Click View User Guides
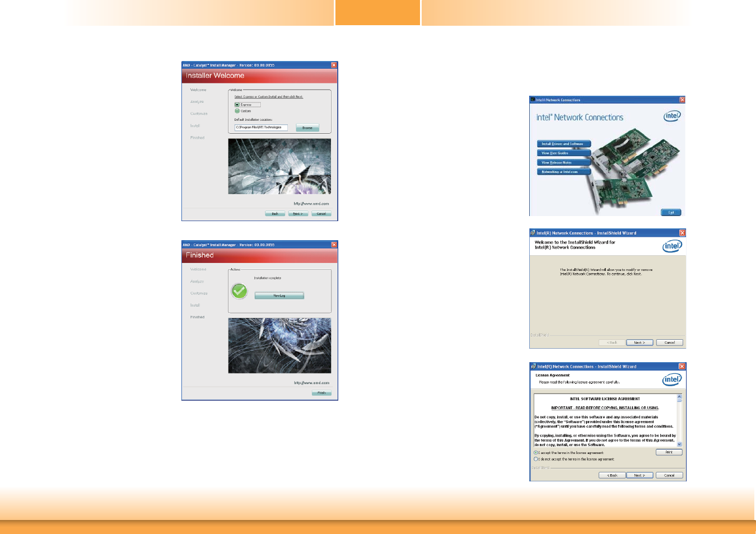This screenshot has height=534, width=756. tap(563, 153)
